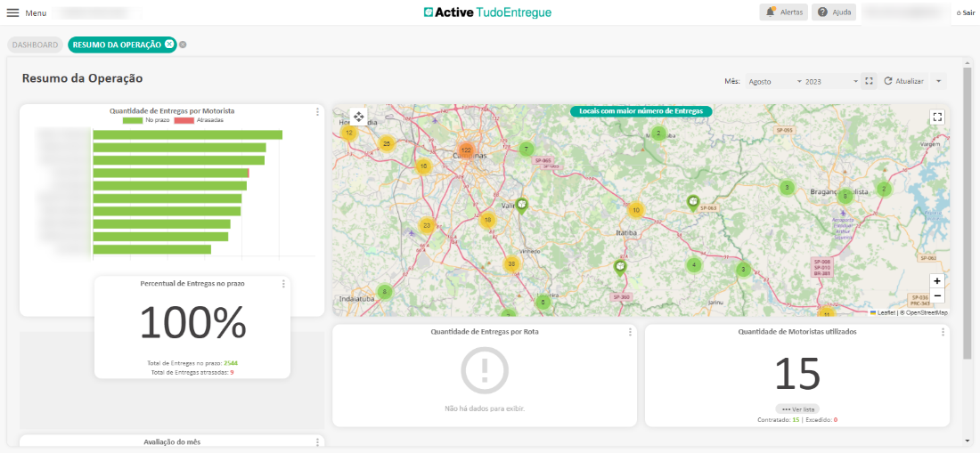The height and width of the screenshot is (453, 980).
Task: Toggle dashboard fullscreen next to year selector
Action: [870, 81]
